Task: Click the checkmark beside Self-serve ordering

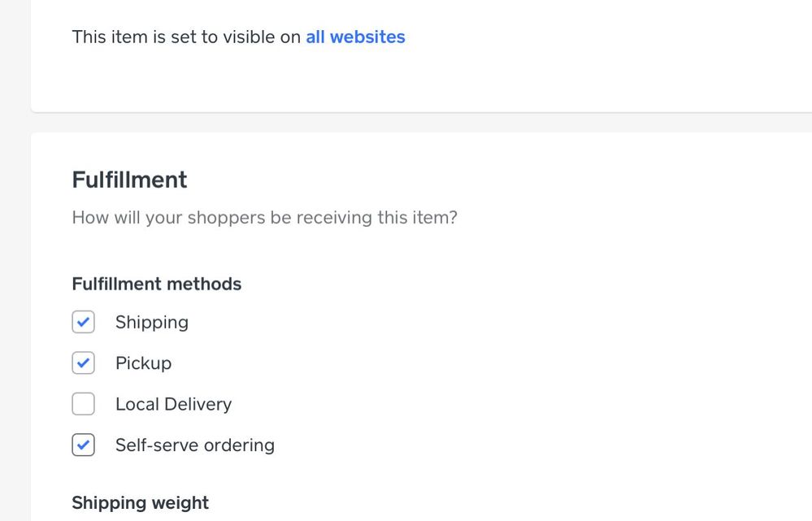Action: point(84,445)
